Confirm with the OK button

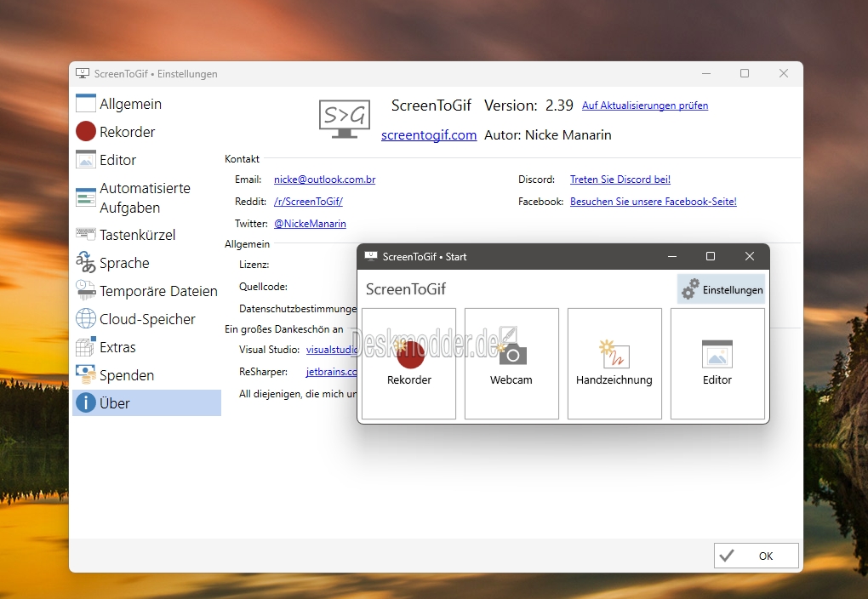[x=757, y=556]
